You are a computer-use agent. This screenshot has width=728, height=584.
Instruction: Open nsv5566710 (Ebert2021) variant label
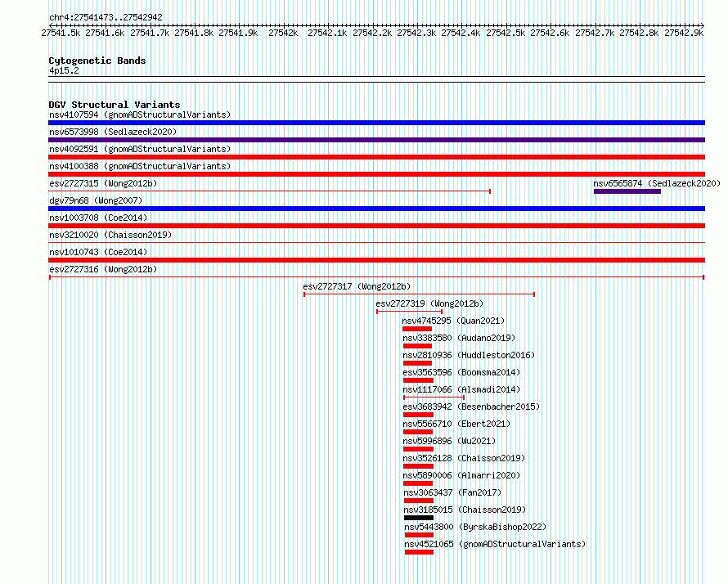point(456,424)
